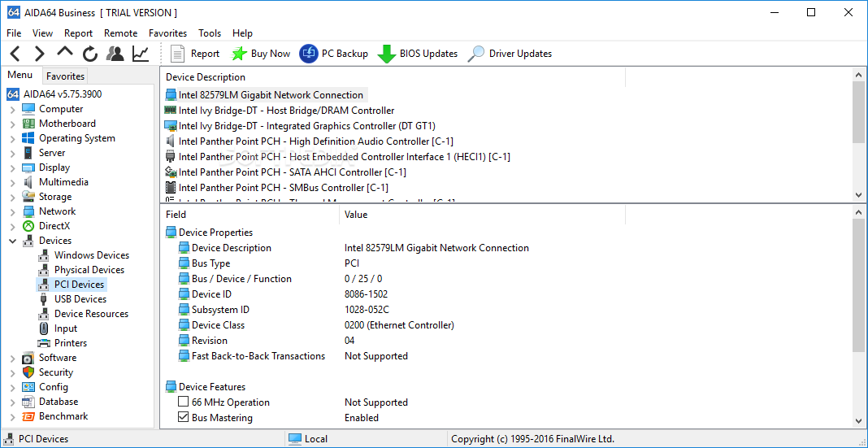
Task: Expand the Storage tree node
Action: [13, 197]
